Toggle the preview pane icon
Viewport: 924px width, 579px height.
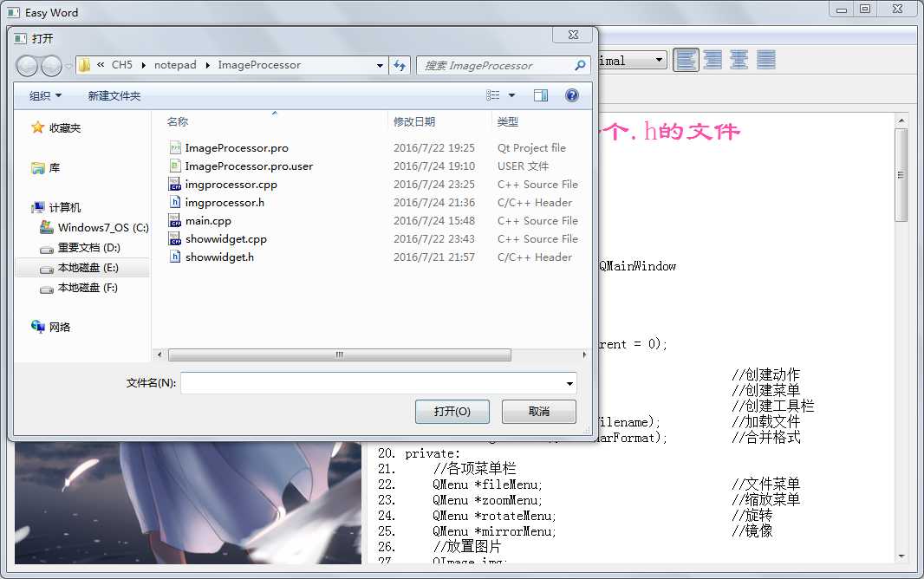pyautogui.click(x=540, y=95)
